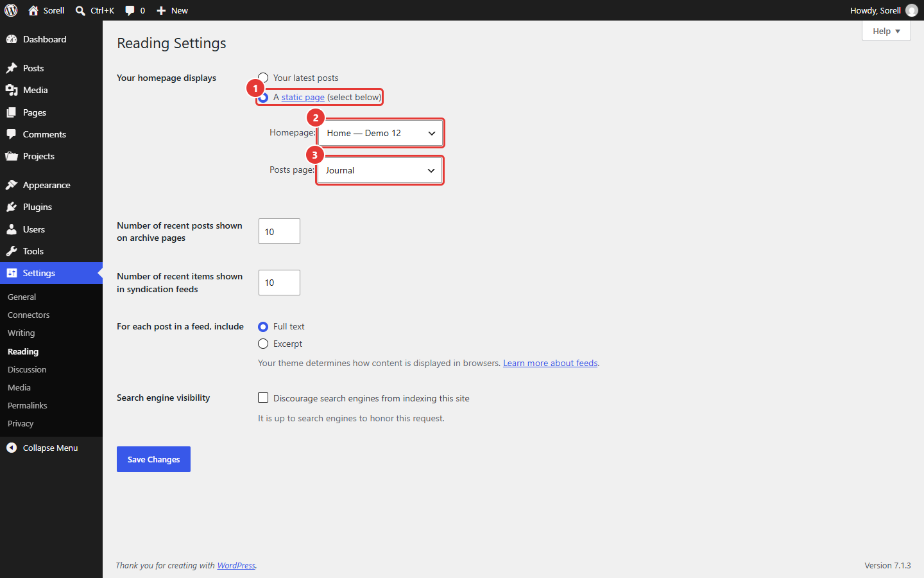
Task: Open the Ctrl+K command search
Action: tap(95, 10)
